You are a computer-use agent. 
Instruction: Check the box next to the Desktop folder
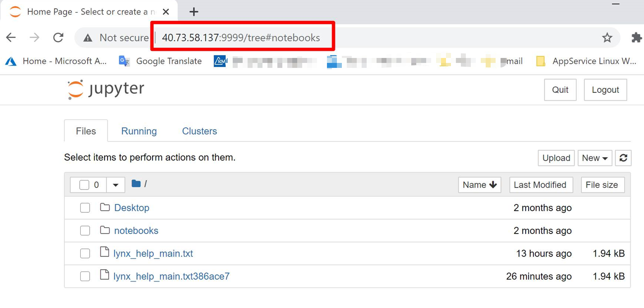pyautogui.click(x=85, y=208)
